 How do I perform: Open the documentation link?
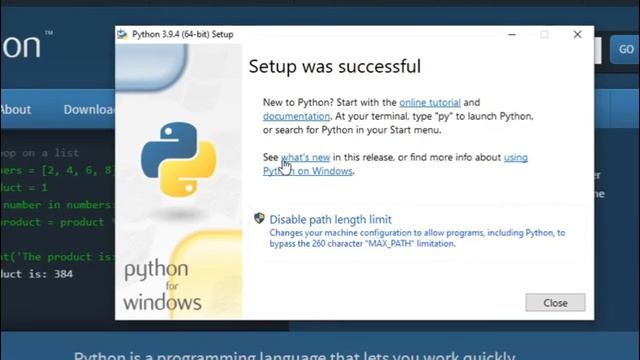pyautogui.click(x=296, y=116)
